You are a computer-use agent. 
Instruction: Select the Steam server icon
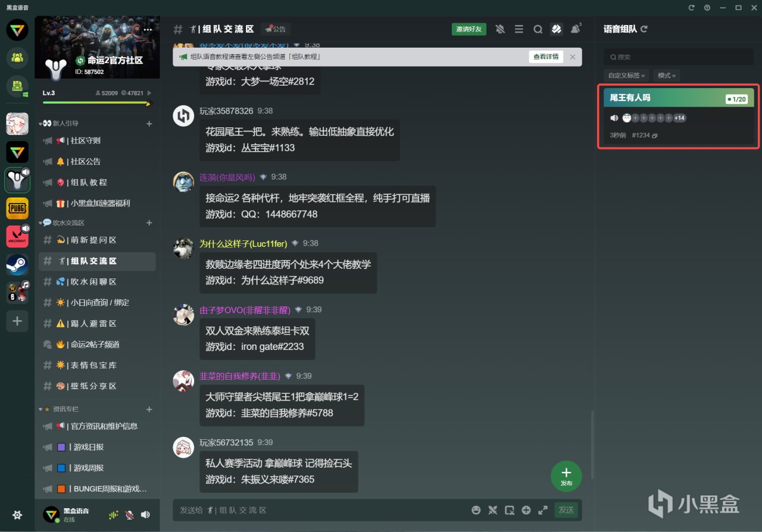click(17, 265)
